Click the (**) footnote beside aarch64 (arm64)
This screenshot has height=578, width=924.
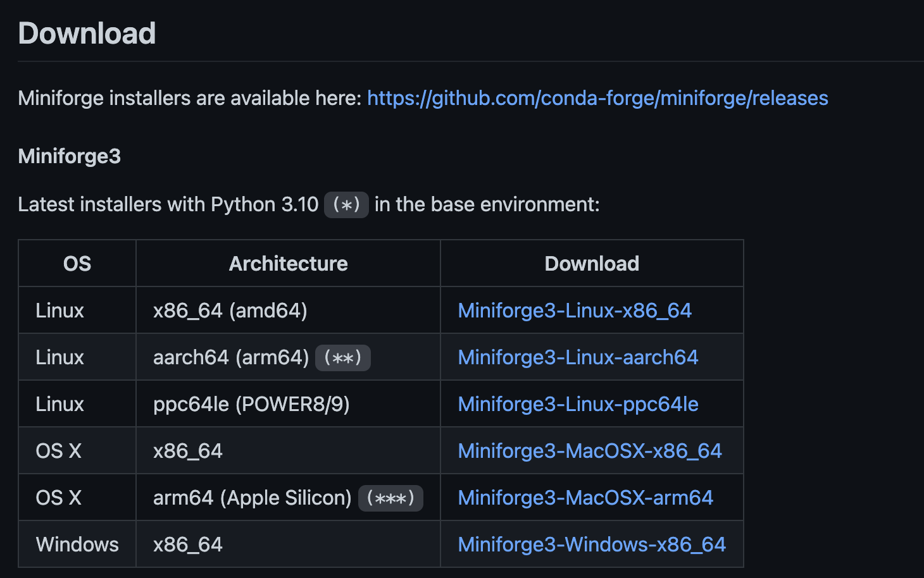(342, 358)
